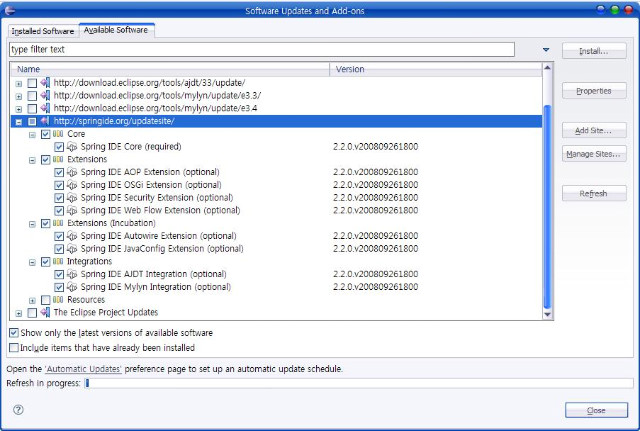
Task: Click the Integrations category icon
Action: click(58, 261)
